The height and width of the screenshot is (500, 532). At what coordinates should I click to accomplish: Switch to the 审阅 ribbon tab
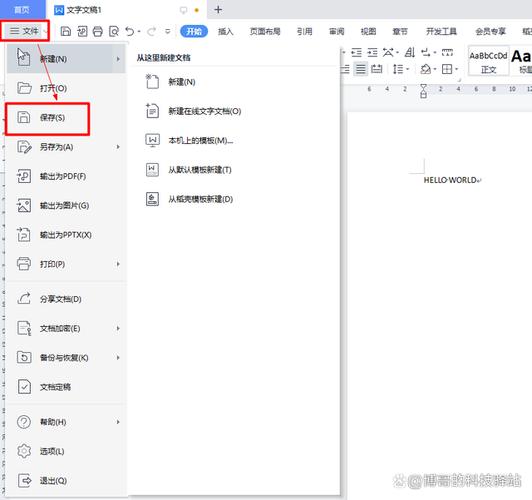point(337,32)
